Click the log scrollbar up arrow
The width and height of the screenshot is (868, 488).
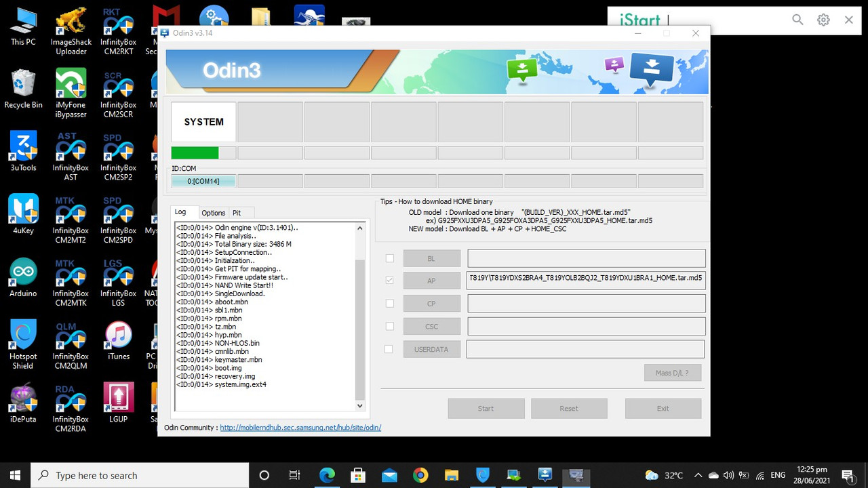tap(360, 228)
